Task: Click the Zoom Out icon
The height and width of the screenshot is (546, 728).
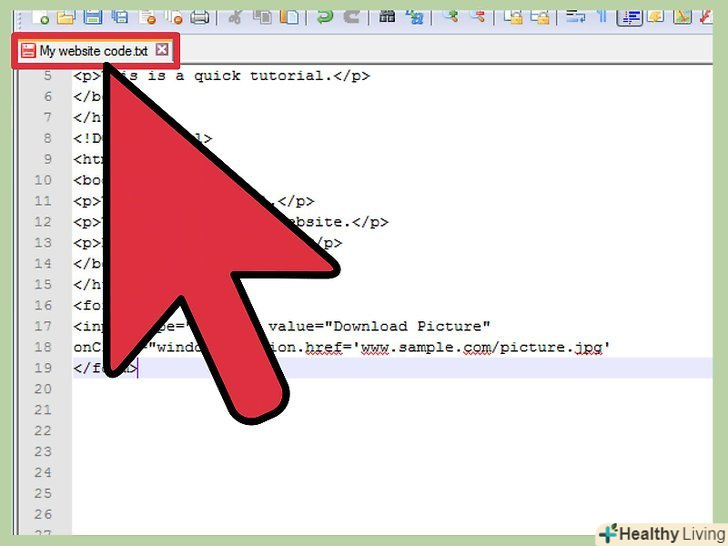Action: pos(477,17)
